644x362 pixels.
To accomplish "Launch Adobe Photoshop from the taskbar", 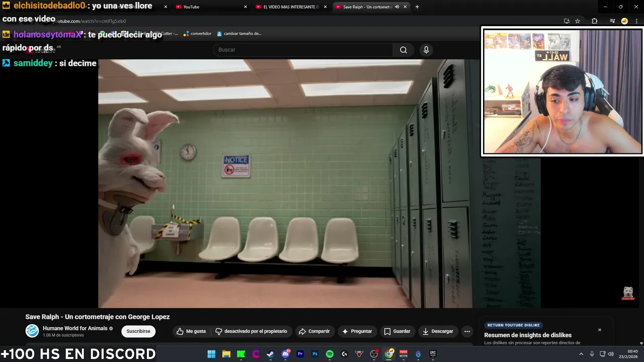I will pos(314,354).
